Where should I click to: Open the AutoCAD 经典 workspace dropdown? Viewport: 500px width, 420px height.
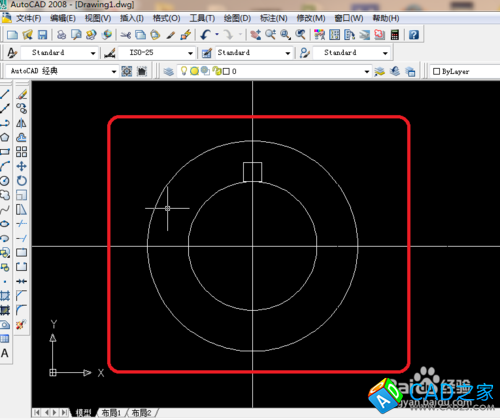pyautogui.click(x=62, y=71)
